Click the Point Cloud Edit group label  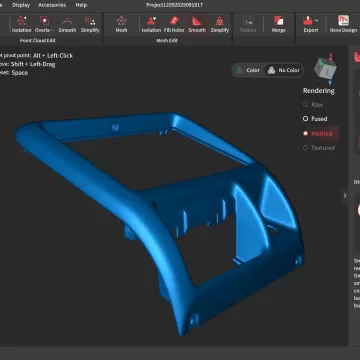pyautogui.click(x=38, y=41)
